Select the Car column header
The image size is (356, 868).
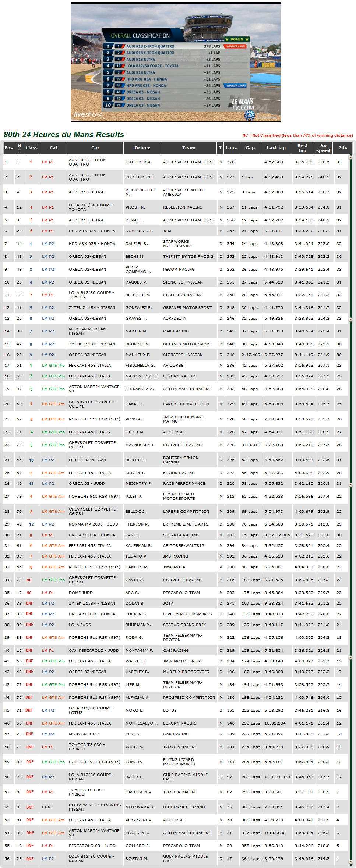click(95, 148)
